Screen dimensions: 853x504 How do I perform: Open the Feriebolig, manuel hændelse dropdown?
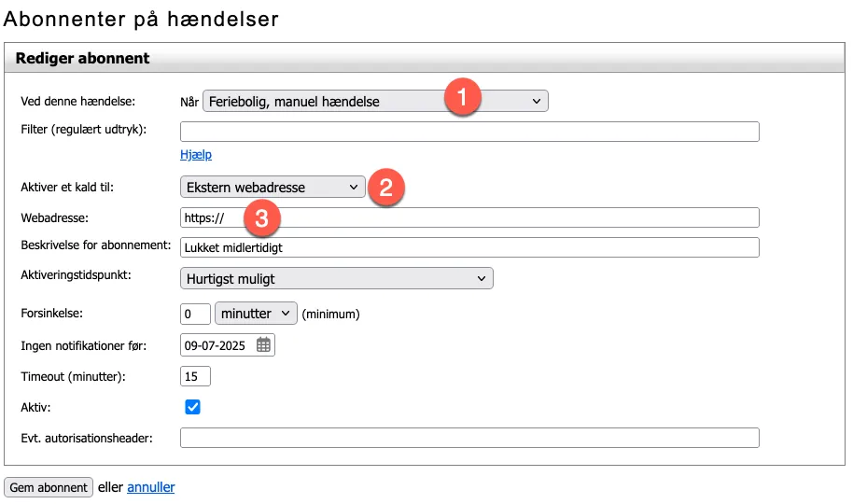[x=374, y=102]
